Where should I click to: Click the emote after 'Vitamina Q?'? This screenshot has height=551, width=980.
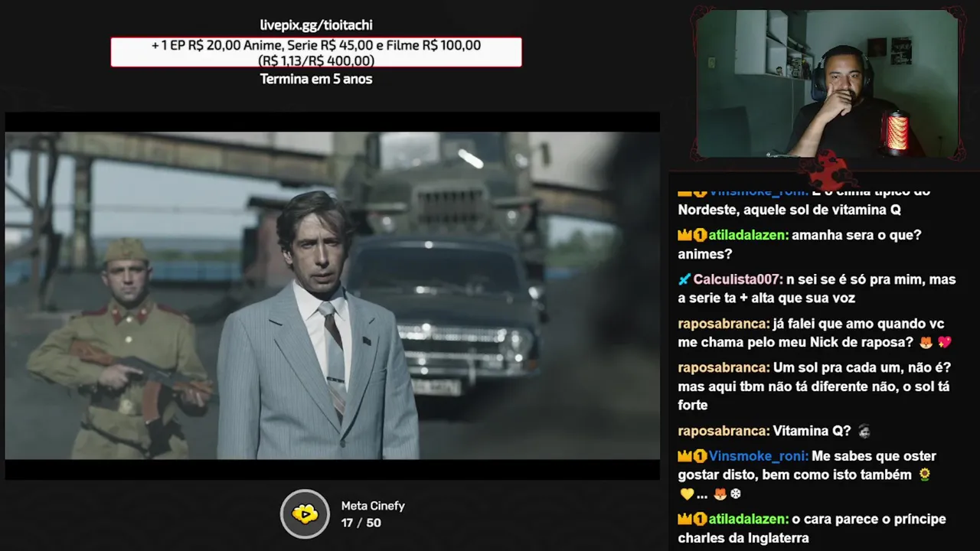click(864, 432)
